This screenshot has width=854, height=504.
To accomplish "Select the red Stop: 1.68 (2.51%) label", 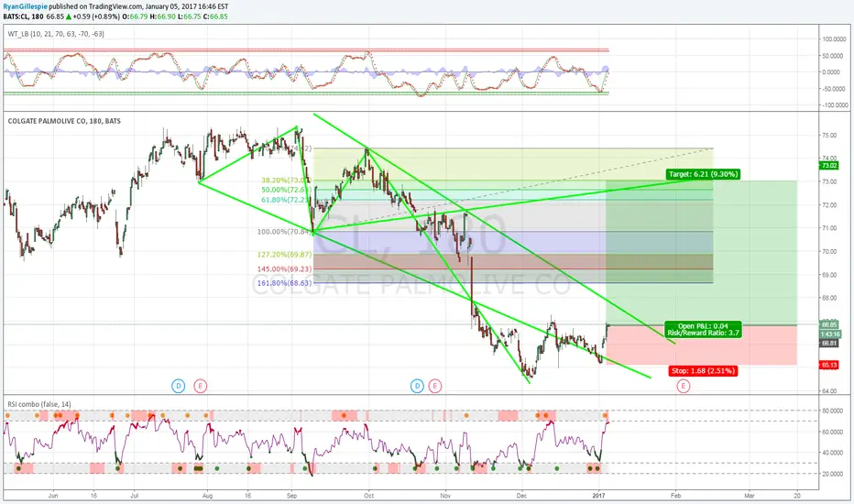I will point(703,371).
